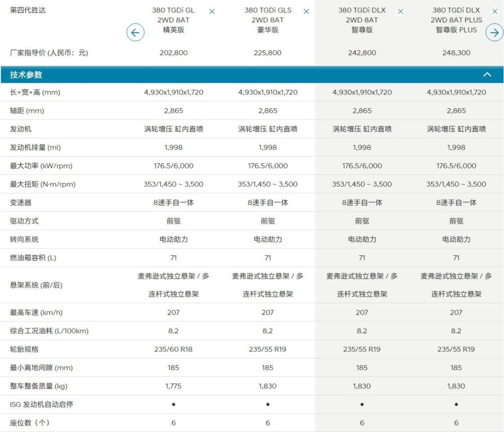The height and width of the screenshot is (432, 504).
Task: Collapse the 技术参数 section chevron
Action: (487, 74)
